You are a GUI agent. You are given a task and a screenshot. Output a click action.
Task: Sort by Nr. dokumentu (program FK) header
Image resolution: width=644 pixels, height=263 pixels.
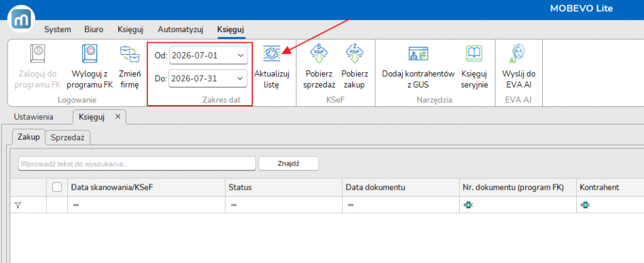tap(517, 187)
